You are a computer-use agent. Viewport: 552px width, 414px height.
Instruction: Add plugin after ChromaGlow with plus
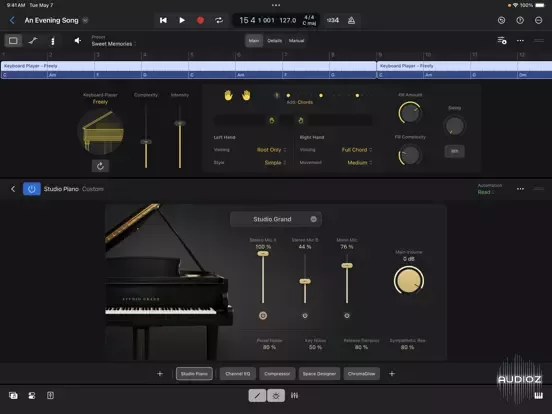click(x=392, y=374)
